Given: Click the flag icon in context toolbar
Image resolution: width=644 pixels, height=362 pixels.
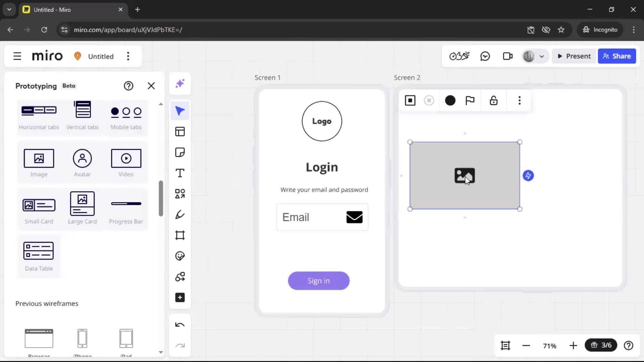Looking at the screenshot, I should 470,101.
